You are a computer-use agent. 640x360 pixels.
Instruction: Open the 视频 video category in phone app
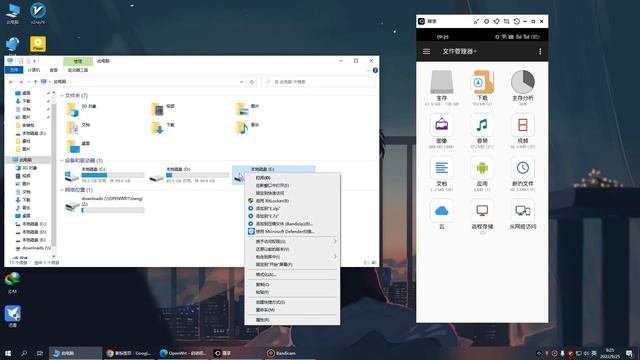(x=523, y=125)
